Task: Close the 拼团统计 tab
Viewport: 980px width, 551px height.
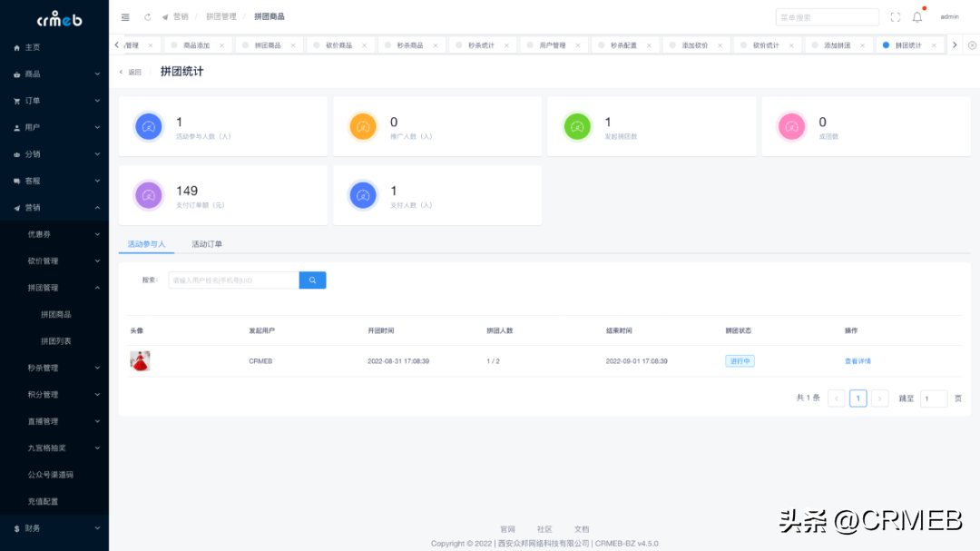Action: 935,45
